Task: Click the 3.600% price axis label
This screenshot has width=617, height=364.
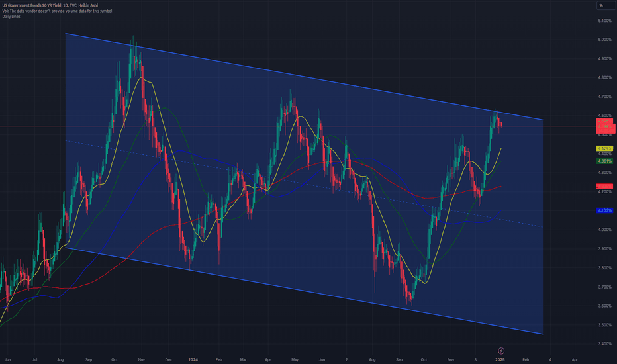Action: (x=604, y=306)
